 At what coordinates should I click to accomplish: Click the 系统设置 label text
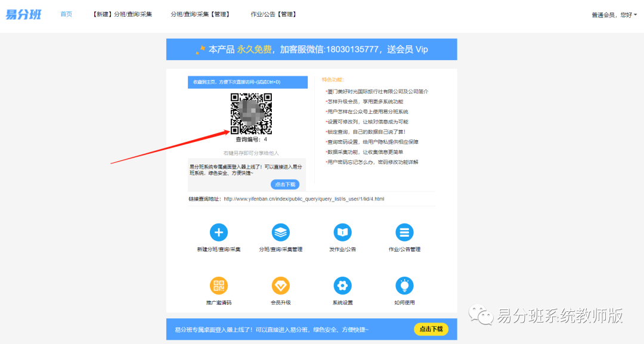342,302
